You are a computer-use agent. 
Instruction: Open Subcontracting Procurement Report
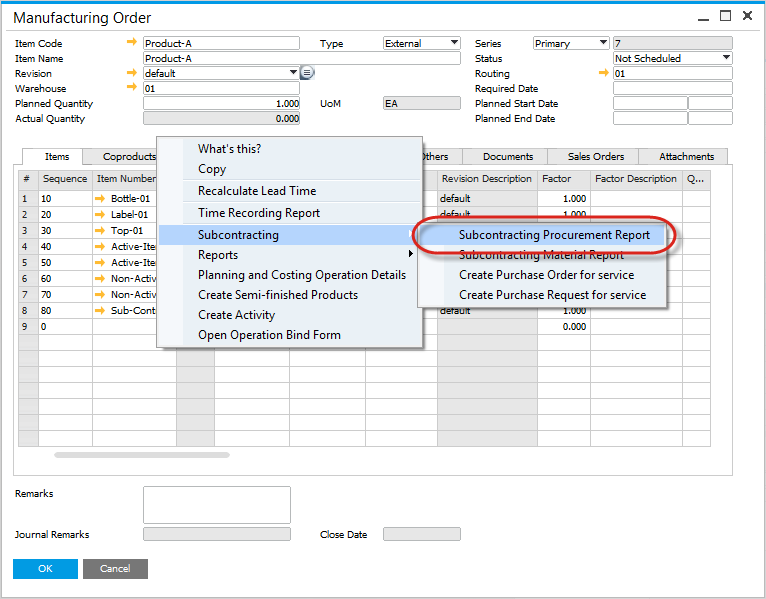(x=542, y=235)
